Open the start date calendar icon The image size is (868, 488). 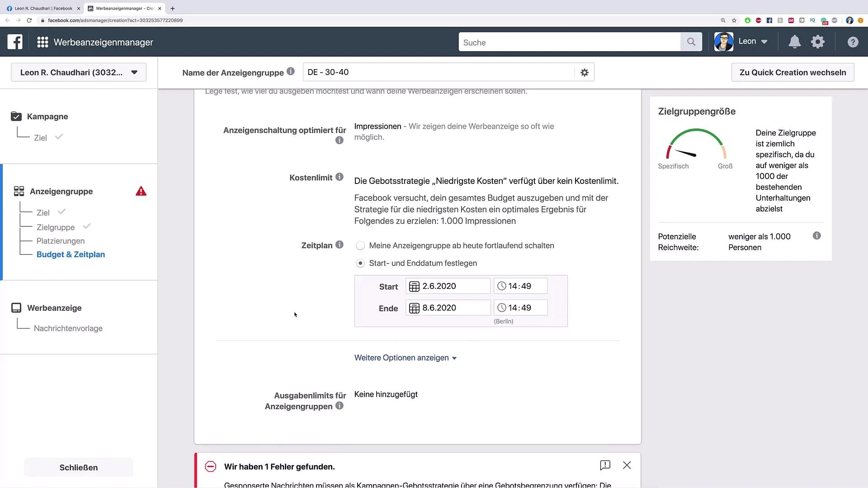(x=414, y=286)
